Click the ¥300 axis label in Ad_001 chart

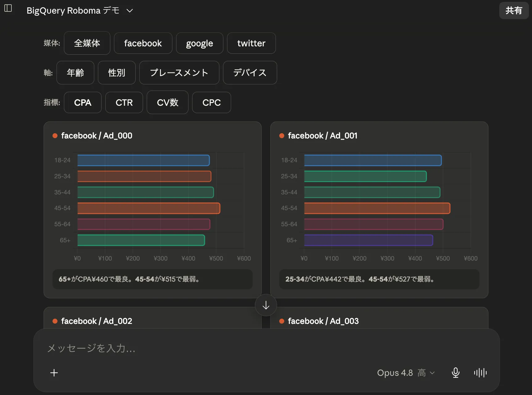[387, 258]
